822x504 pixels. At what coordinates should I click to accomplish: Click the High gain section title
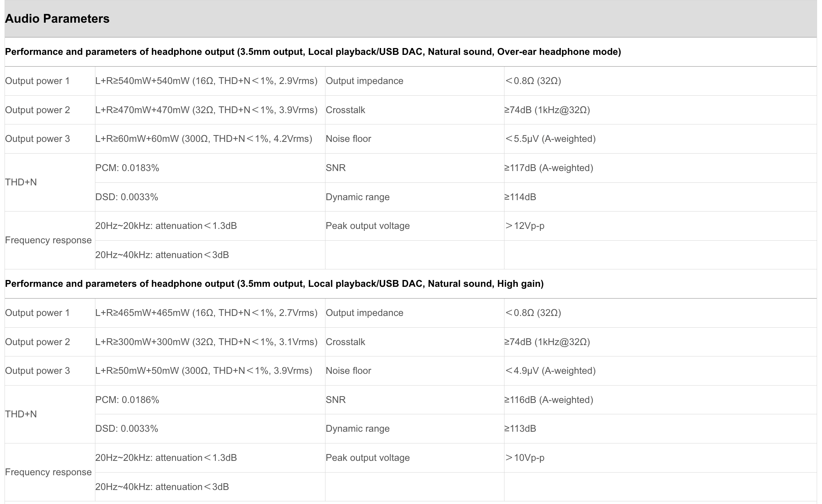tap(274, 284)
